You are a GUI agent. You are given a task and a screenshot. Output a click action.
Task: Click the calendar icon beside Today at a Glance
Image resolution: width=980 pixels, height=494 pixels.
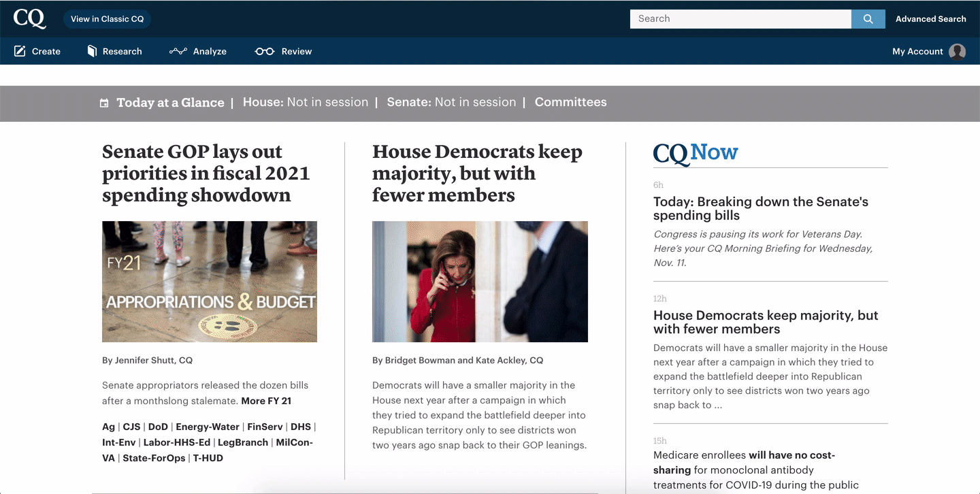click(104, 103)
